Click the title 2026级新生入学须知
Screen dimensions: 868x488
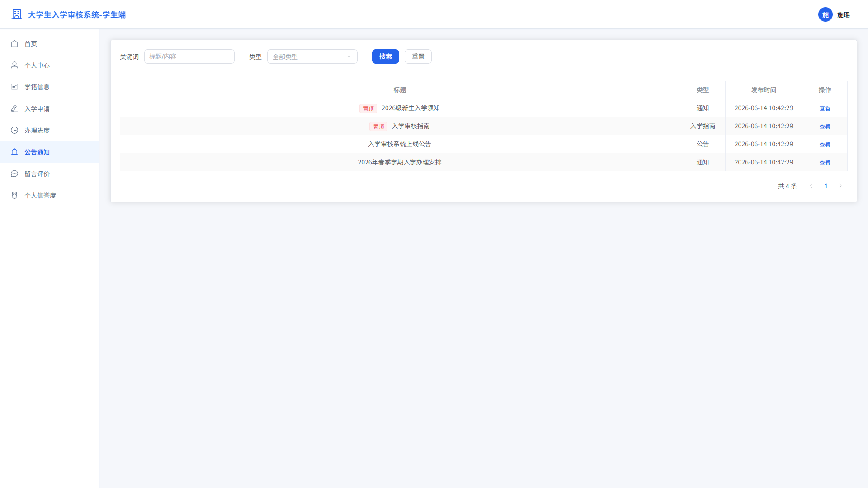(410, 108)
